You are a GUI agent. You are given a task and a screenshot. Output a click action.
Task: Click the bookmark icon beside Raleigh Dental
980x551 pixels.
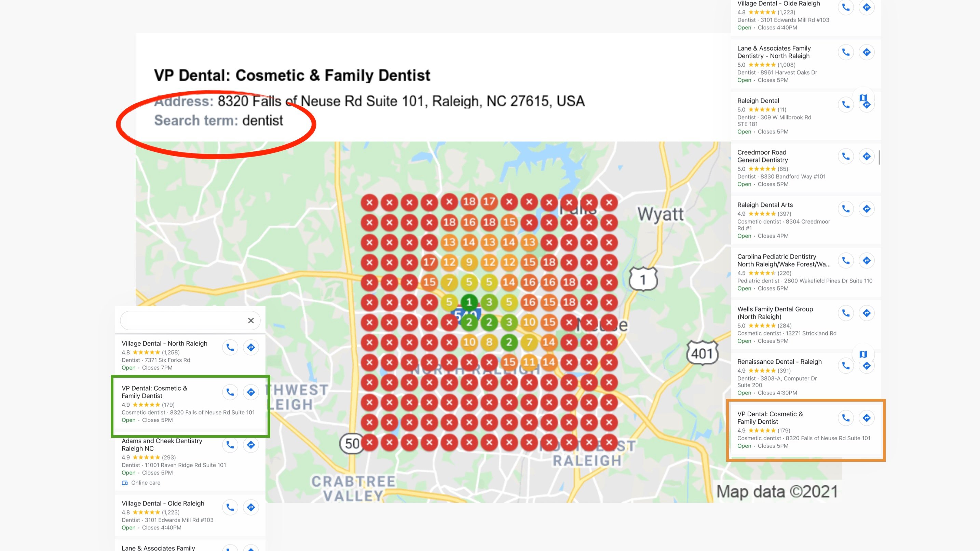[x=864, y=98]
